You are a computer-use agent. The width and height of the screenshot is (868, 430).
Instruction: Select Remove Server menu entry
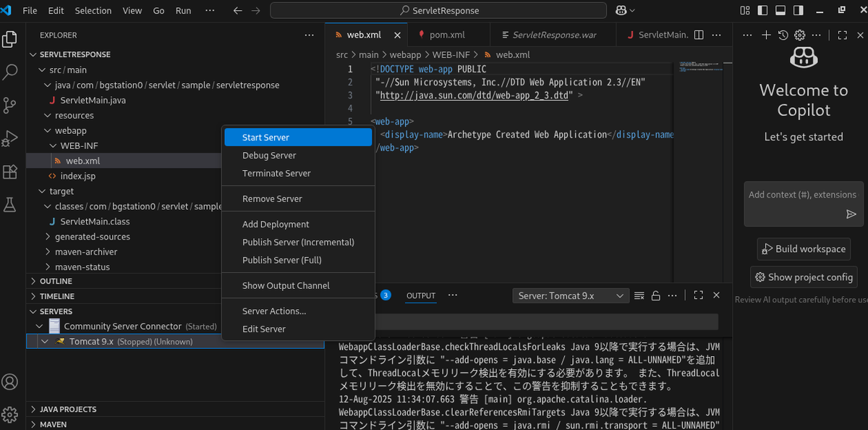pos(298,199)
